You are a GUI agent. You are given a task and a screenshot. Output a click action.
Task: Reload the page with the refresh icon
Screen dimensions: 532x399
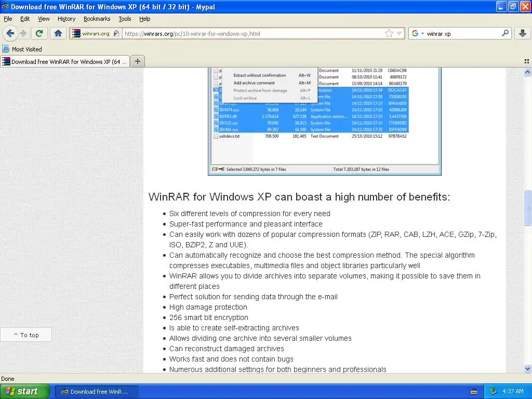coord(39,33)
